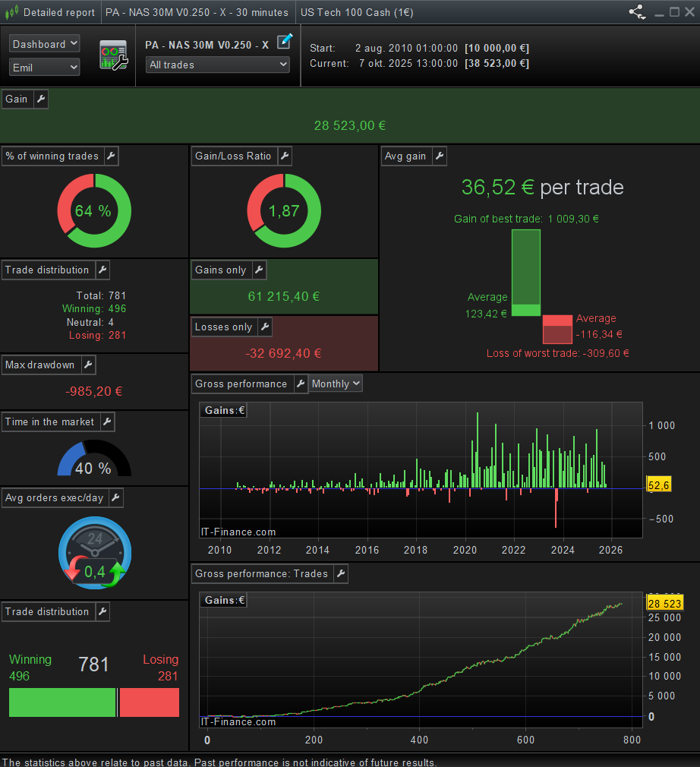Open the Emil dropdown selector
Viewport: 700px width, 767px height.
point(45,68)
